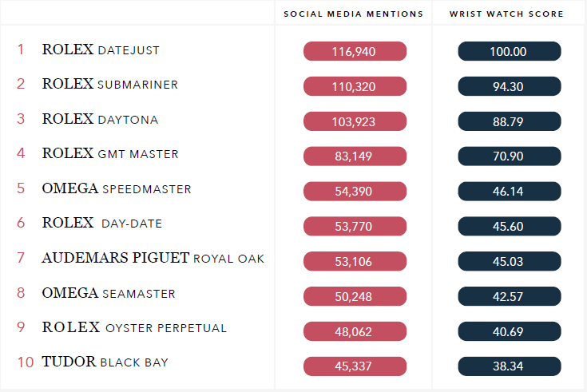Select the 110,320 mentions badge
The width and height of the screenshot is (587, 392).
pos(355,86)
